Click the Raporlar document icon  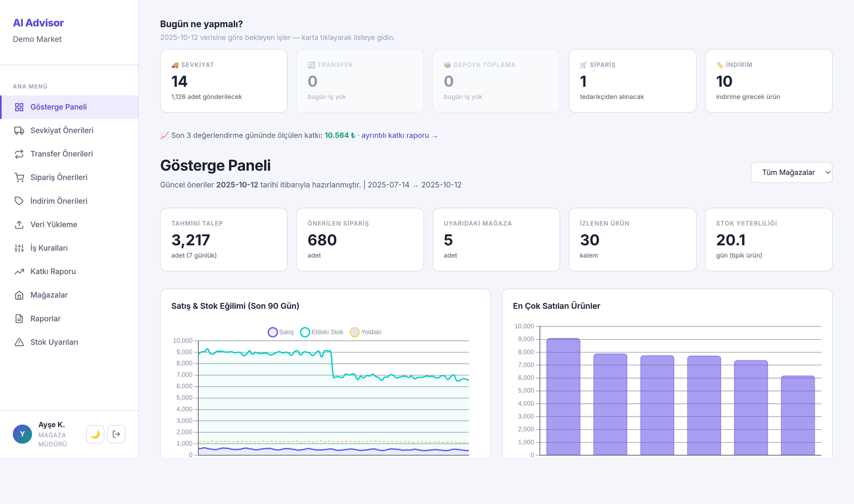pos(19,319)
